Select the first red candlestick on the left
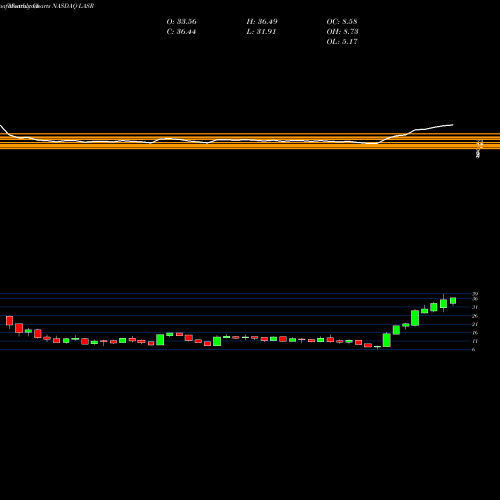Viewport: 500px width, 500px height. 9,321
